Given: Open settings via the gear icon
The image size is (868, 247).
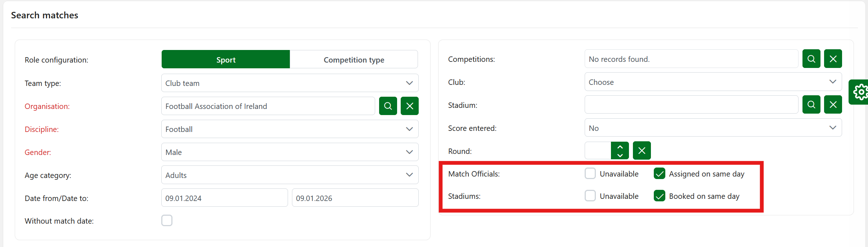Looking at the screenshot, I should [860, 92].
